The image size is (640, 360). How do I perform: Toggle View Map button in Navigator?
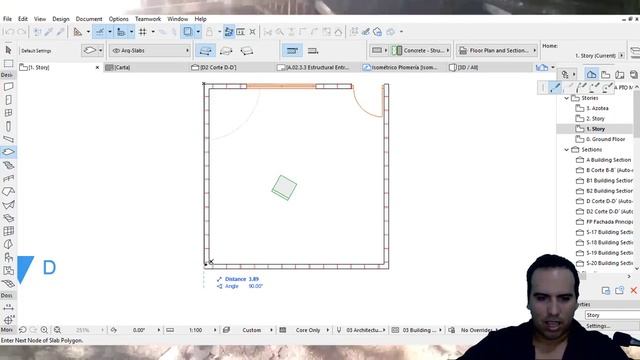pyautogui.click(x=606, y=74)
